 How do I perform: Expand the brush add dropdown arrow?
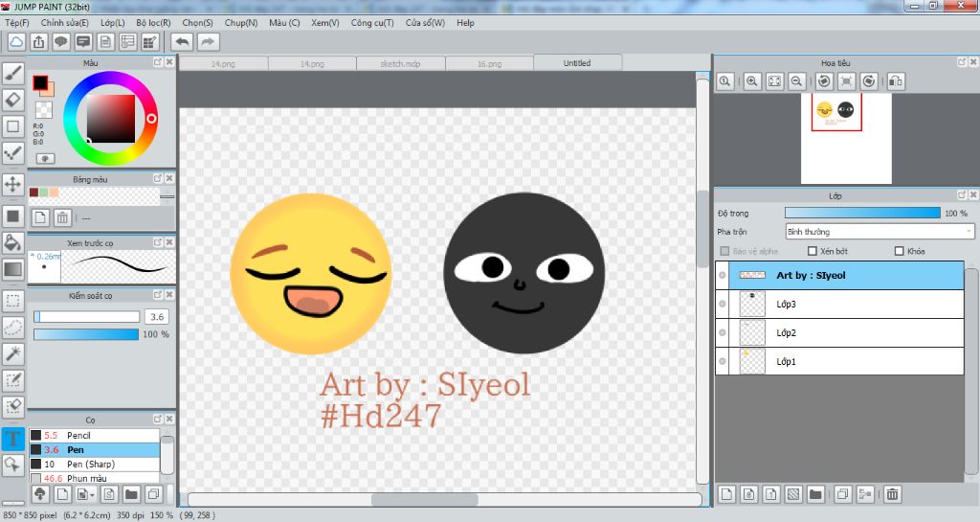point(92,494)
